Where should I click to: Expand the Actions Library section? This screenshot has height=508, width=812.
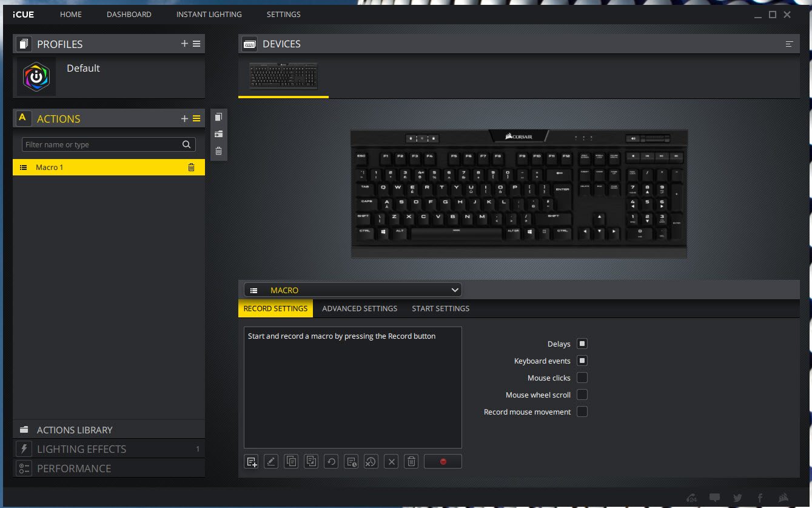pyautogui.click(x=109, y=430)
